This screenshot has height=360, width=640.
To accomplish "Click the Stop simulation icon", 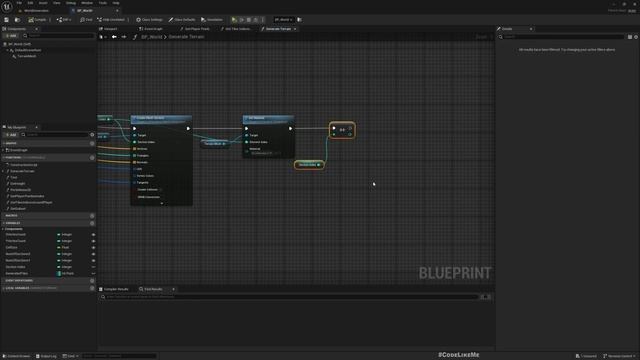I will click(249, 20).
